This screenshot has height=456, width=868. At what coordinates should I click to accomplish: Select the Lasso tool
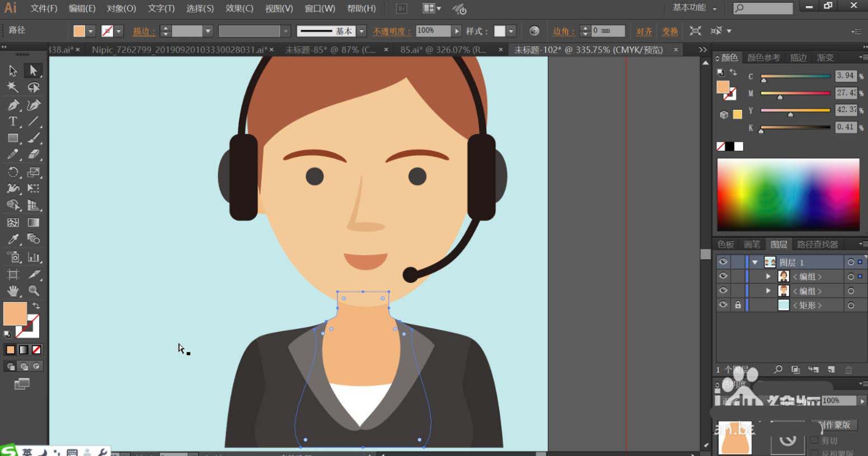[x=34, y=87]
